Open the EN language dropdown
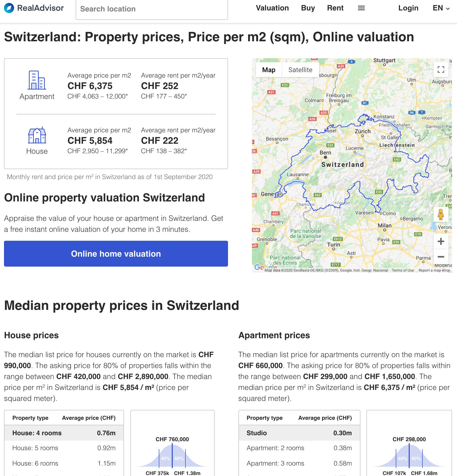The height and width of the screenshot is (476, 457). pos(439,8)
